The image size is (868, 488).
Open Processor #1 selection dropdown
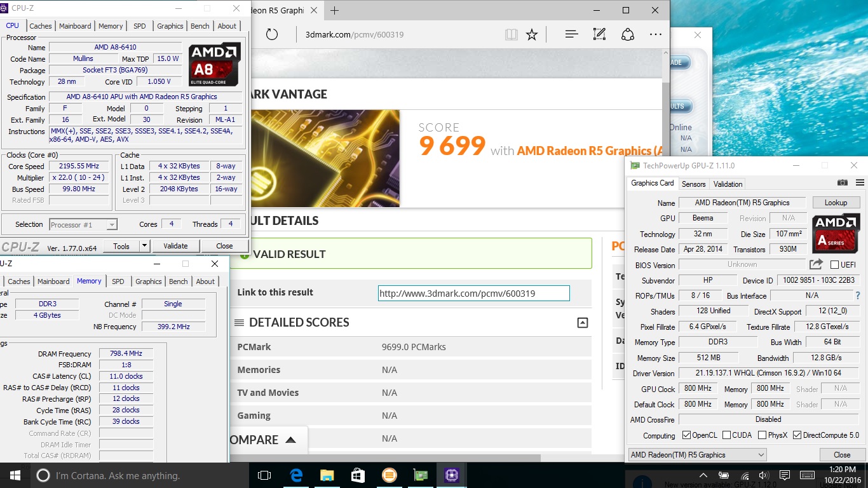point(83,224)
